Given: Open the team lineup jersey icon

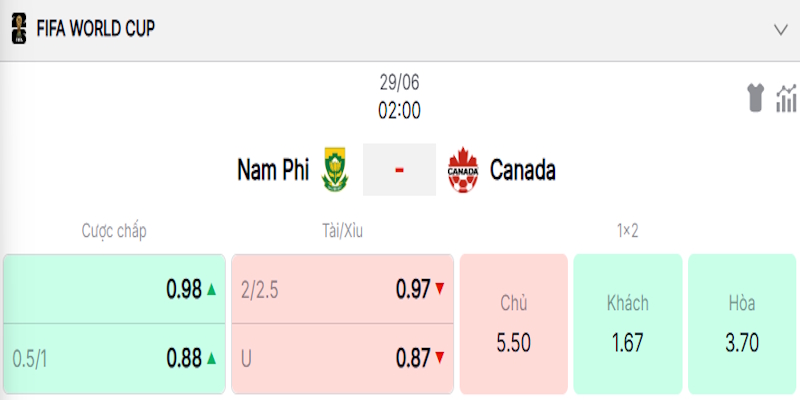Looking at the screenshot, I should click(x=756, y=97).
